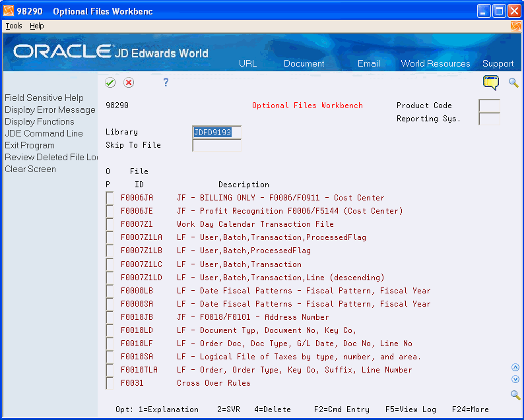Click option box for F0008SA

tap(110, 304)
